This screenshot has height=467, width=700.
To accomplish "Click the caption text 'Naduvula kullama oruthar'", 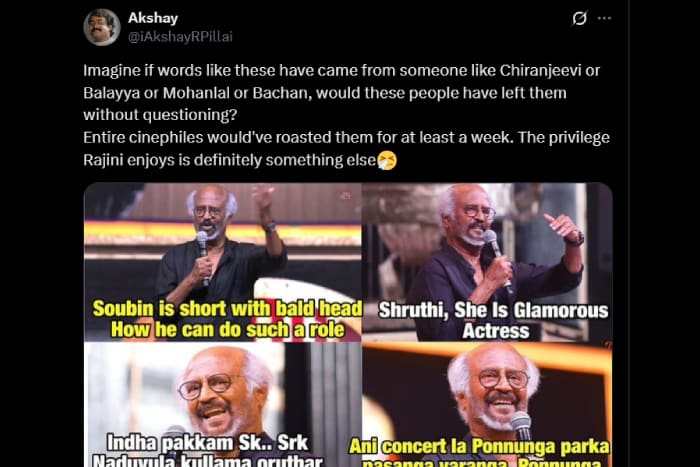I will [207, 460].
